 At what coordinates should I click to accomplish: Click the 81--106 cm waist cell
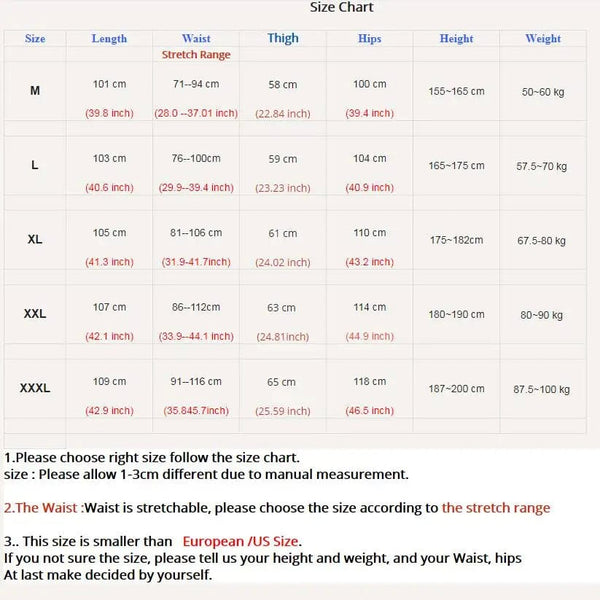pyautogui.click(x=196, y=233)
